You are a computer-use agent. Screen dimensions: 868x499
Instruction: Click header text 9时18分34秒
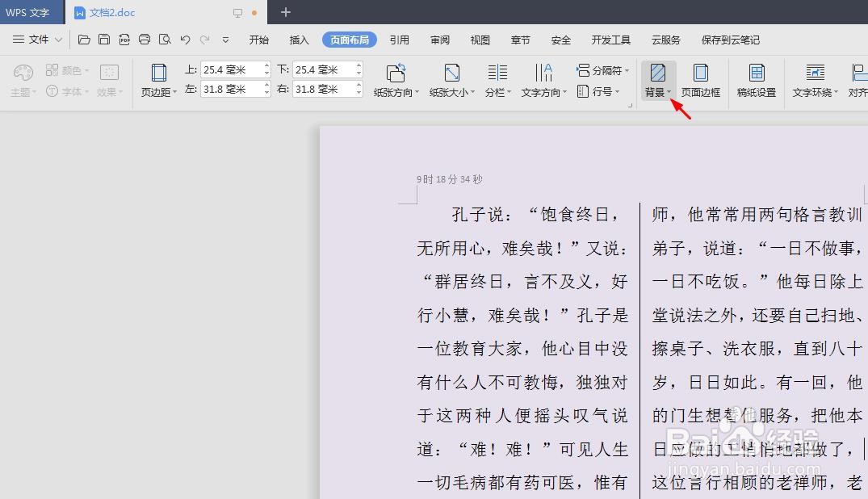[450, 179]
